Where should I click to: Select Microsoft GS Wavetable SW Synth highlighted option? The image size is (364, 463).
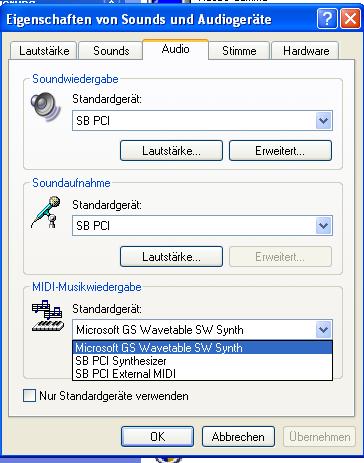pyautogui.click(x=202, y=348)
